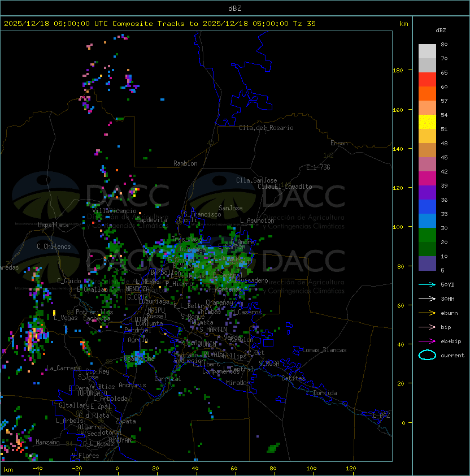Click the 'Potrerillos' map label
Image resolution: width=470 pixels, height=476 pixels.
point(94,312)
